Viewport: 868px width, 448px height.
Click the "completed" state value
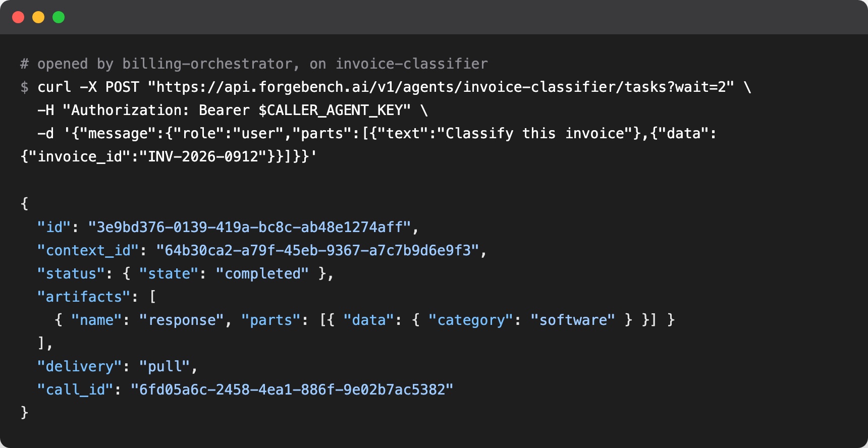[262, 274]
